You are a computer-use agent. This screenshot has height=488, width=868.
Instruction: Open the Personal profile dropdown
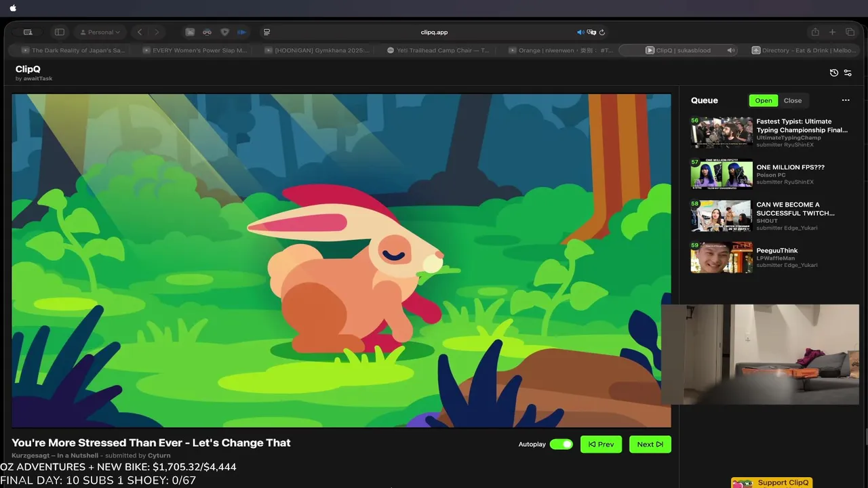[100, 32]
